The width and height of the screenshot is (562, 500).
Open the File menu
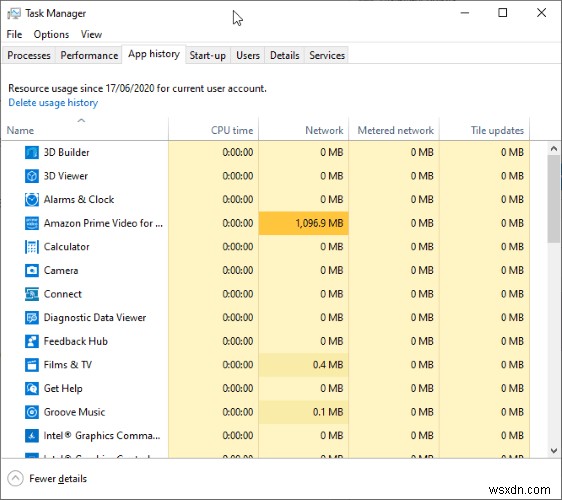14,34
